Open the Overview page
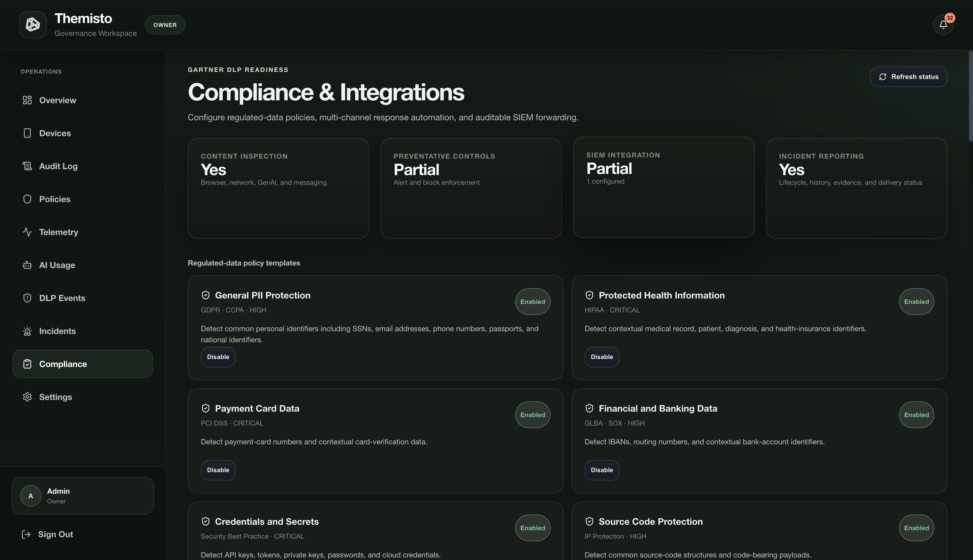 [x=83, y=100]
